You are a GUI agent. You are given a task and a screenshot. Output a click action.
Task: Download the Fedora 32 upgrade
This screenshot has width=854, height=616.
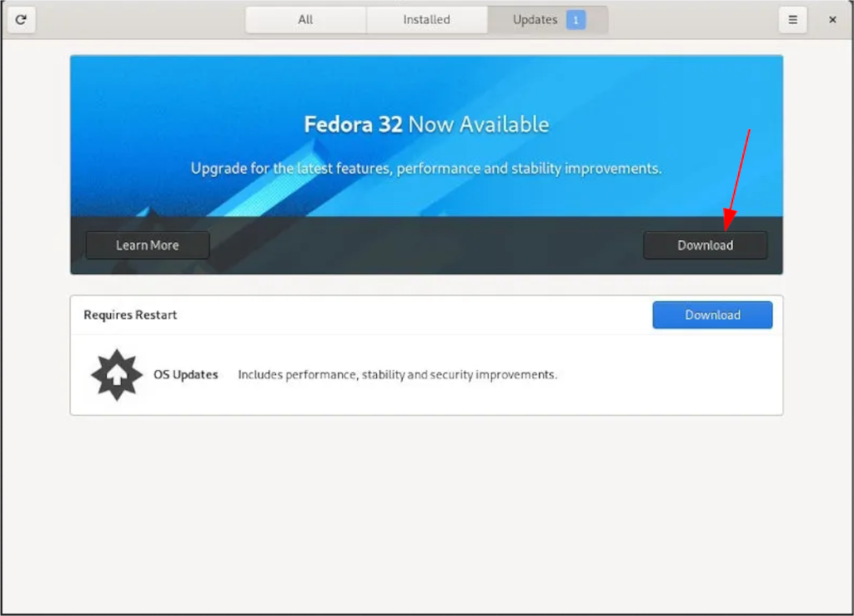[x=706, y=245]
